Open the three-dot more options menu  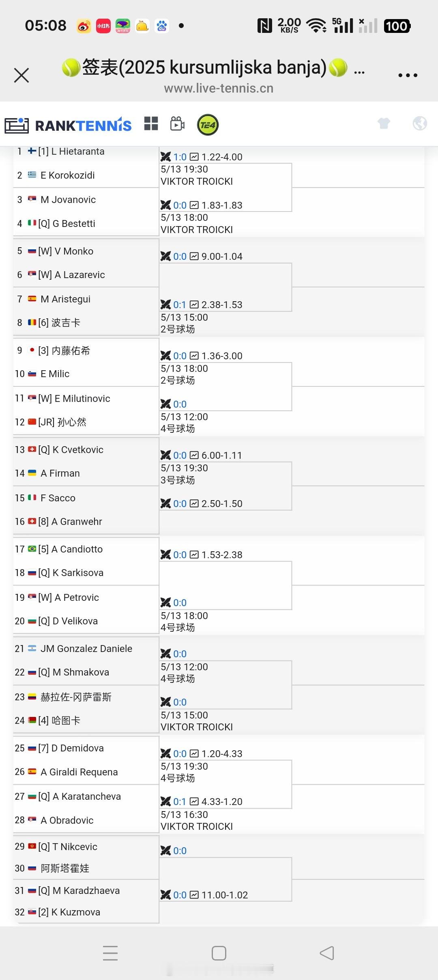408,75
